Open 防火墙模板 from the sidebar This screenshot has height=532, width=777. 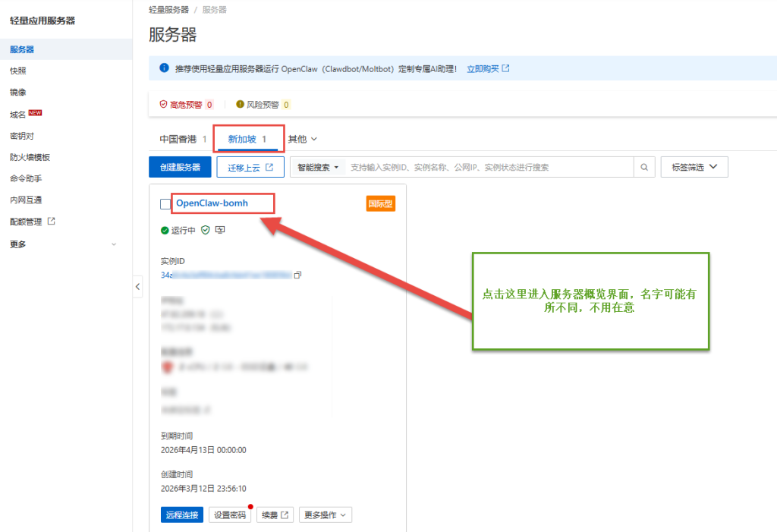point(32,157)
